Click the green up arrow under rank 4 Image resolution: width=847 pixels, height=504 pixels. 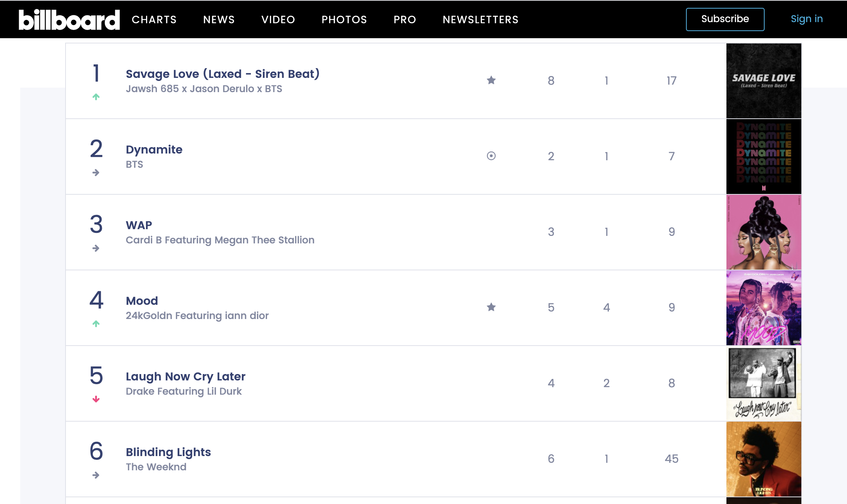click(96, 324)
